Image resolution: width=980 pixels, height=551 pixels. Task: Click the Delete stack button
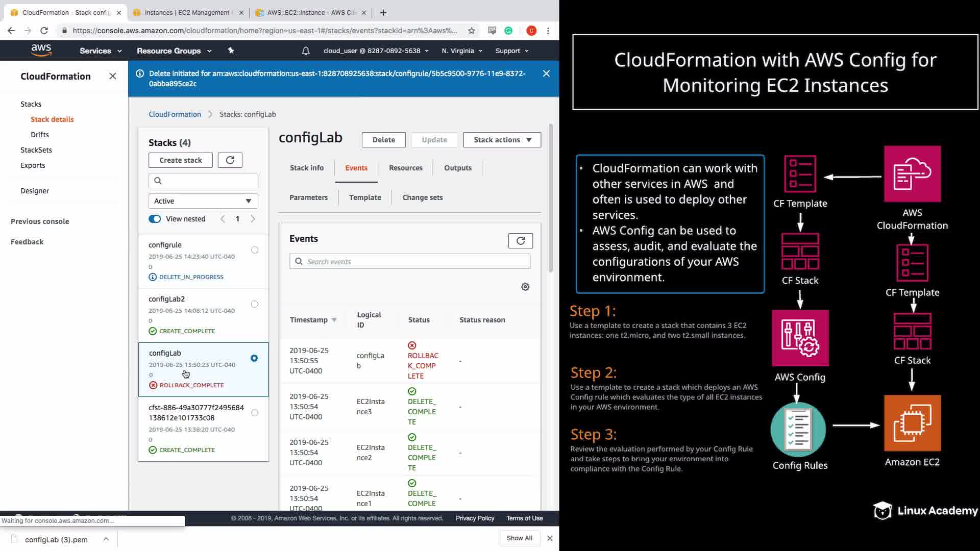coord(383,140)
